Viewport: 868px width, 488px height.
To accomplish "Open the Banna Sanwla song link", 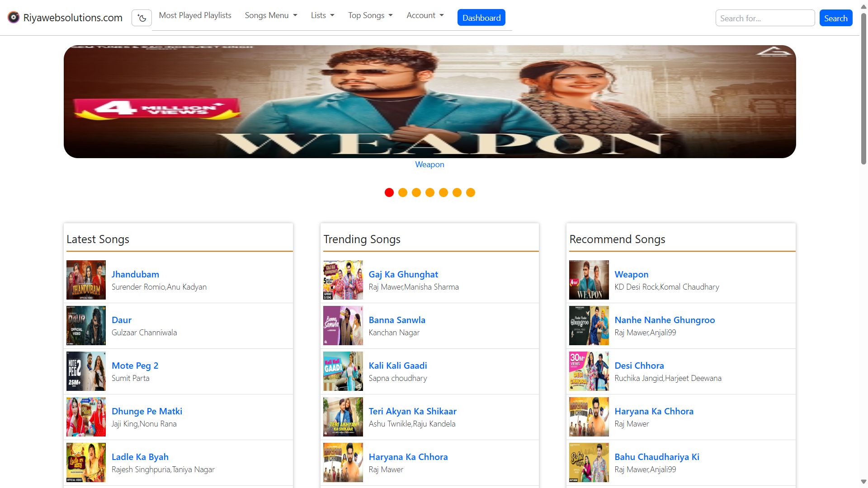I will click(396, 320).
